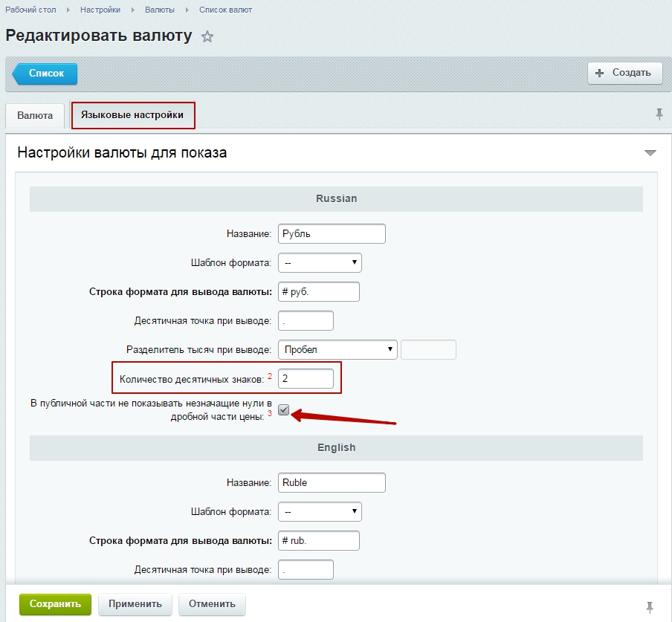The image size is (672, 622).
Task: Click the Сохранить button
Action: [x=55, y=604]
